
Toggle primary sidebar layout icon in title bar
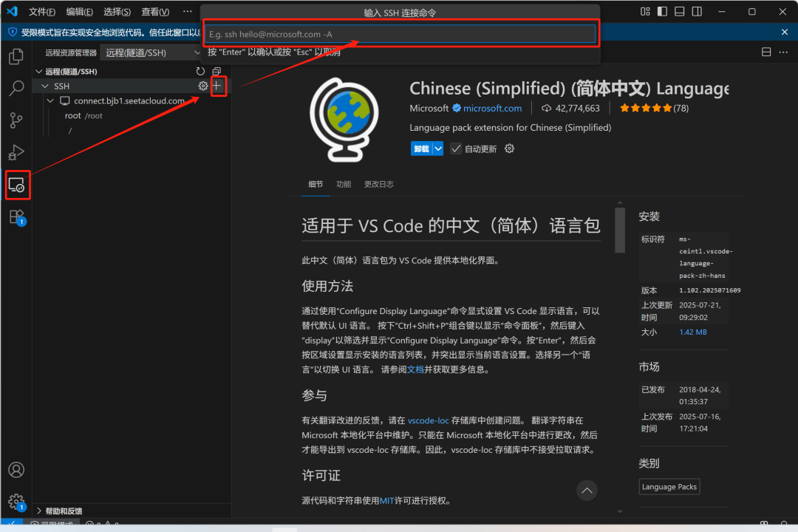[x=662, y=11]
